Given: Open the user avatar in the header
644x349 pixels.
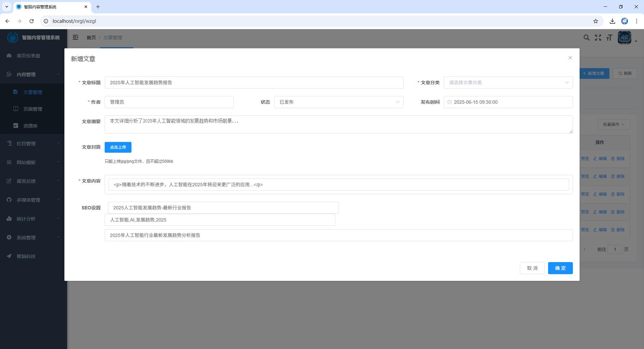Looking at the screenshot, I should click(624, 38).
